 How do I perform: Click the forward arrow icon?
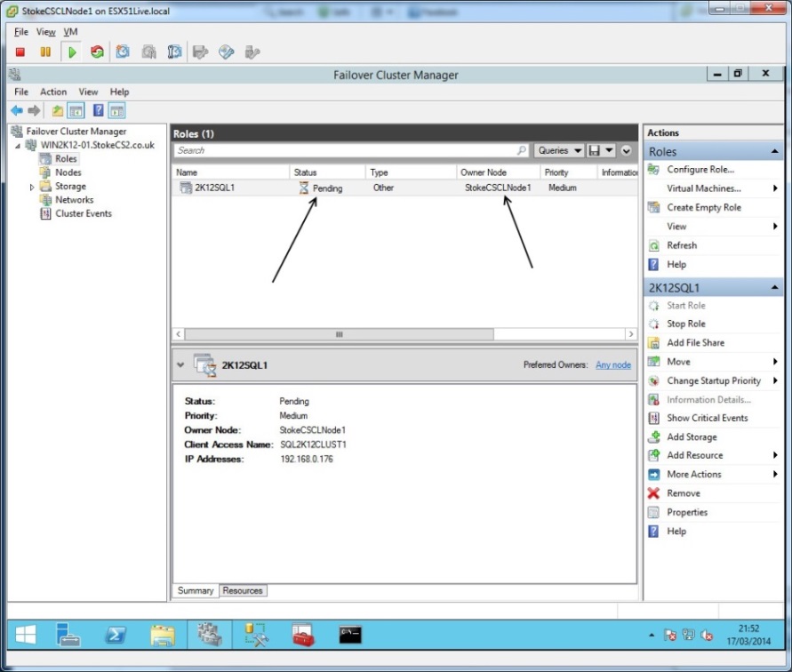34,110
